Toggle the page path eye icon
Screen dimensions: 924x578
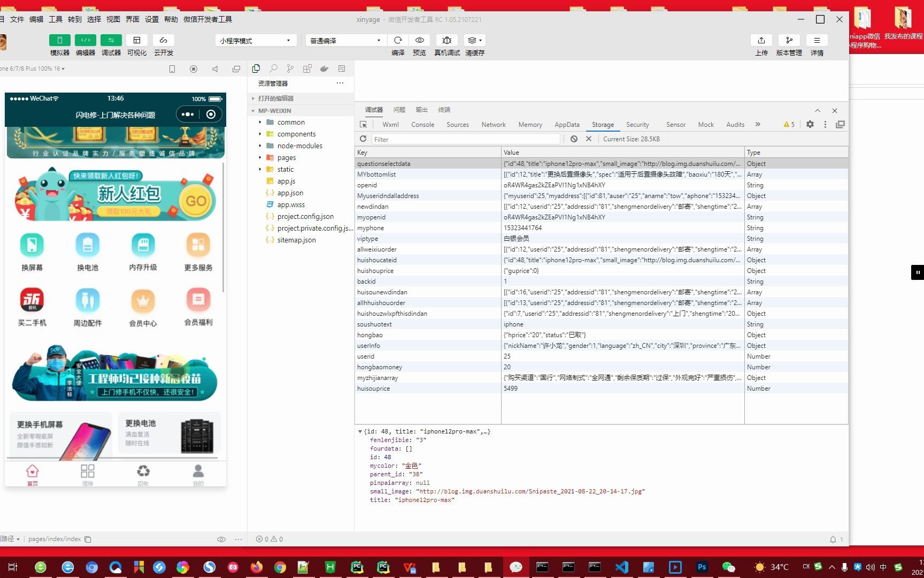[x=221, y=539]
